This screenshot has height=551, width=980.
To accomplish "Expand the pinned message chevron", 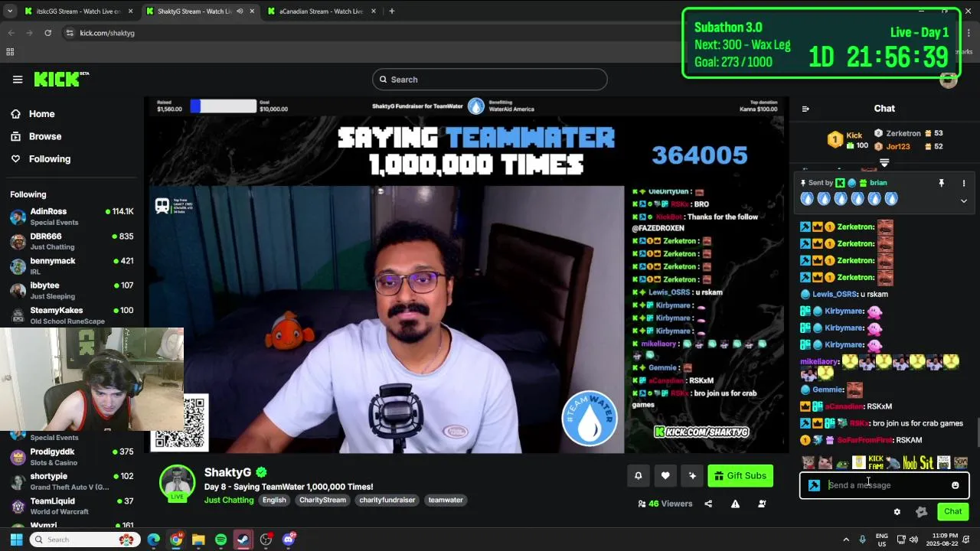I will coord(964,201).
